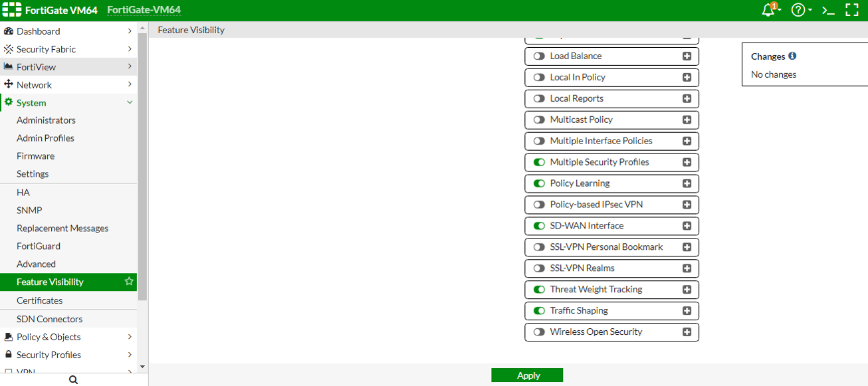The height and width of the screenshot is (386, 868).
Task: Click the FortiGate-VM64 hostname link
Action: click(x=144, y=10)
